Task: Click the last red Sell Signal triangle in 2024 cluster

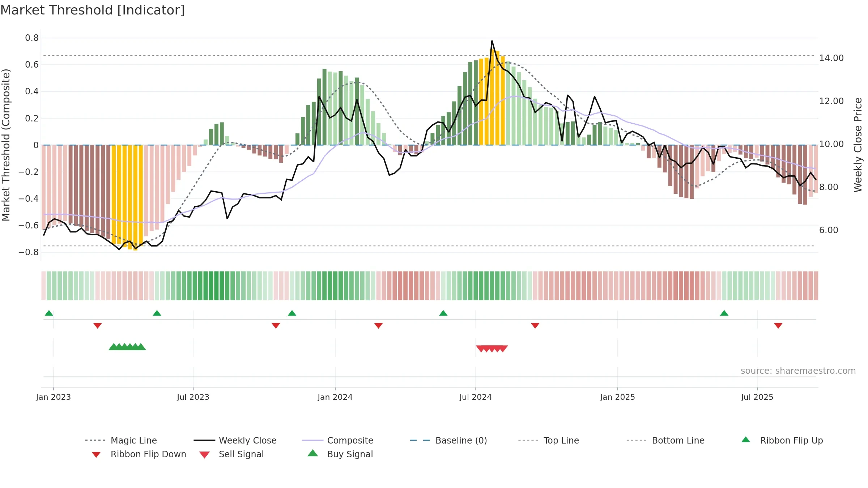Action: (503, 348)
